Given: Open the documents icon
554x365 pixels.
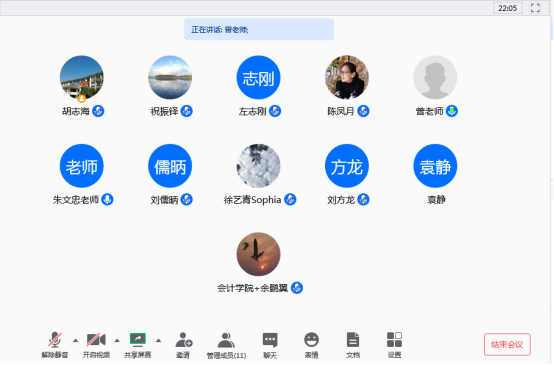Looking at the screenshot, I should (x=353, y=340).
